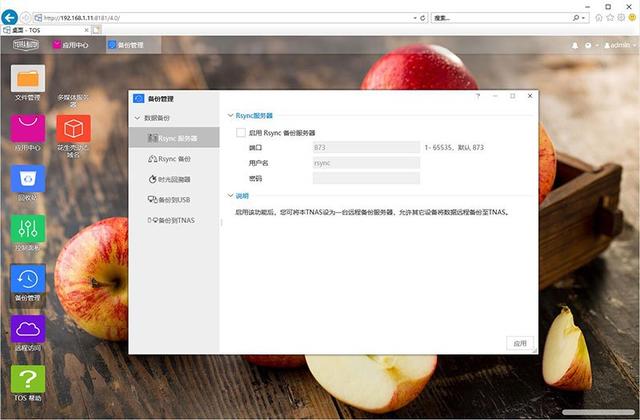The height and width of the screenshot is (420, 640).
Task: Click the sidebar splitter handle in backup window
Action: click(222, 222)
